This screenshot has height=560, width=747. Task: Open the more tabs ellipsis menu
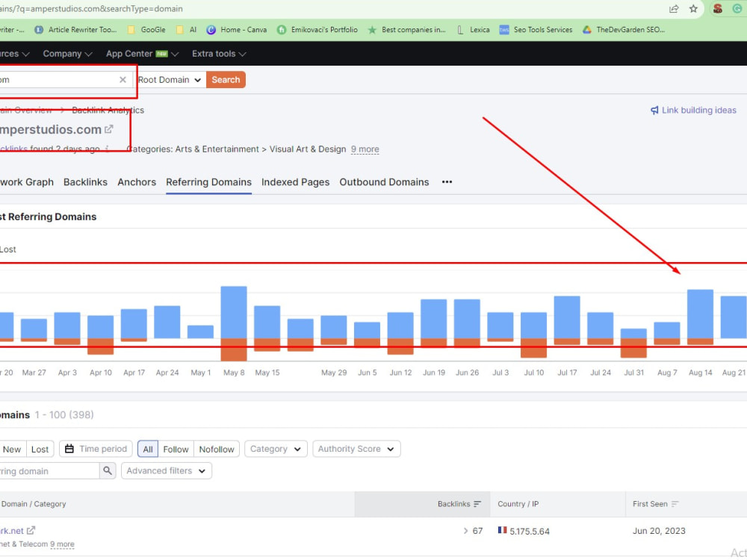coord(447,182)
